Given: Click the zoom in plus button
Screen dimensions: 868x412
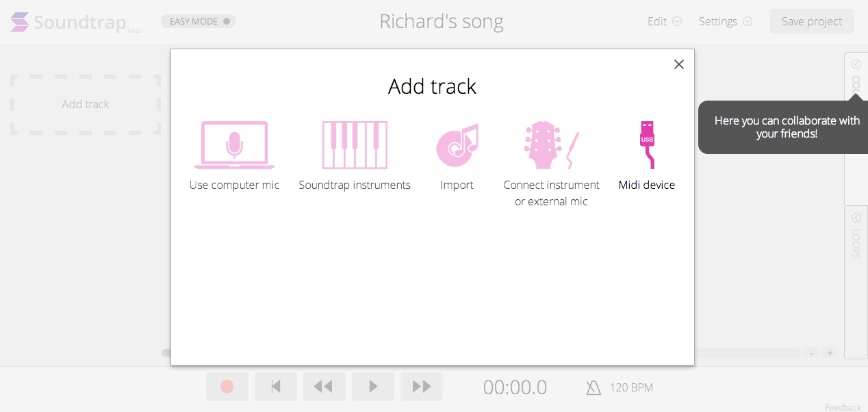Looking at the screenshot, I should (x=830, y=353).
